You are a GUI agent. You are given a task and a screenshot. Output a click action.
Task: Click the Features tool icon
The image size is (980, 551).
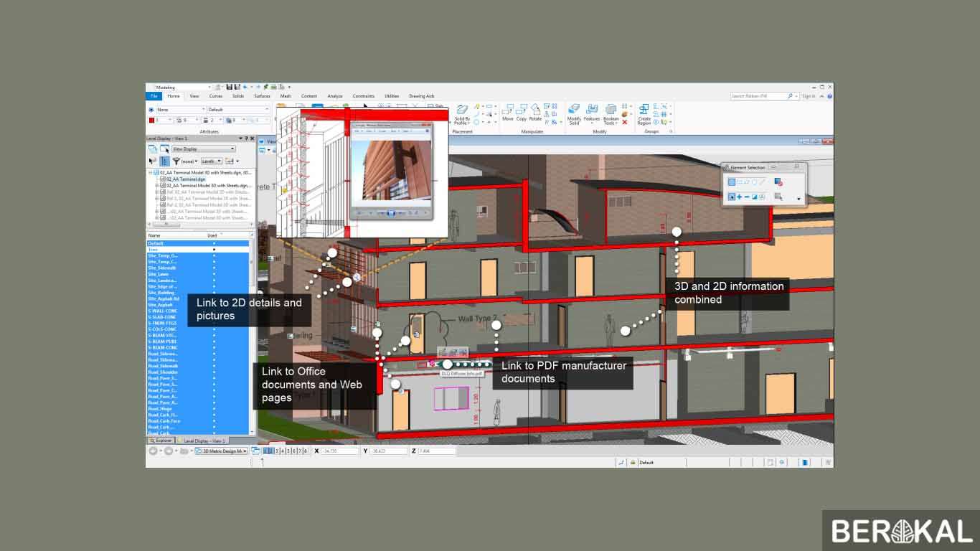[592, 113]
